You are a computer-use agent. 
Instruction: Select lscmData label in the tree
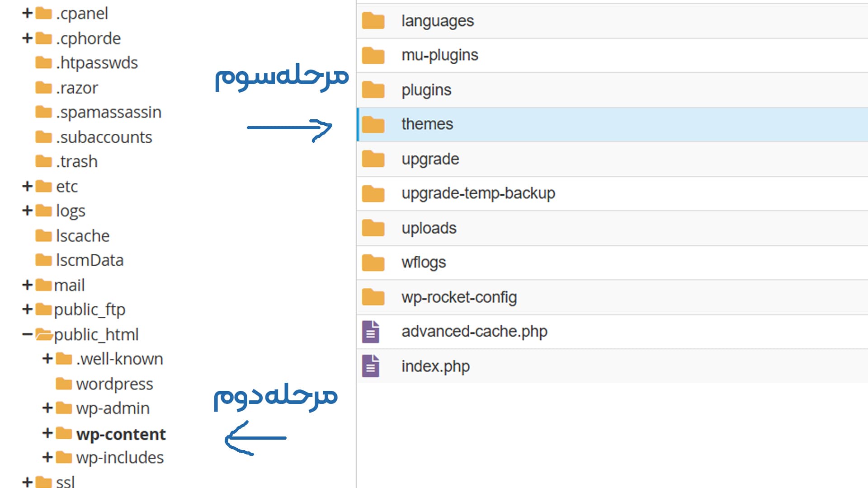pos(90,260)
